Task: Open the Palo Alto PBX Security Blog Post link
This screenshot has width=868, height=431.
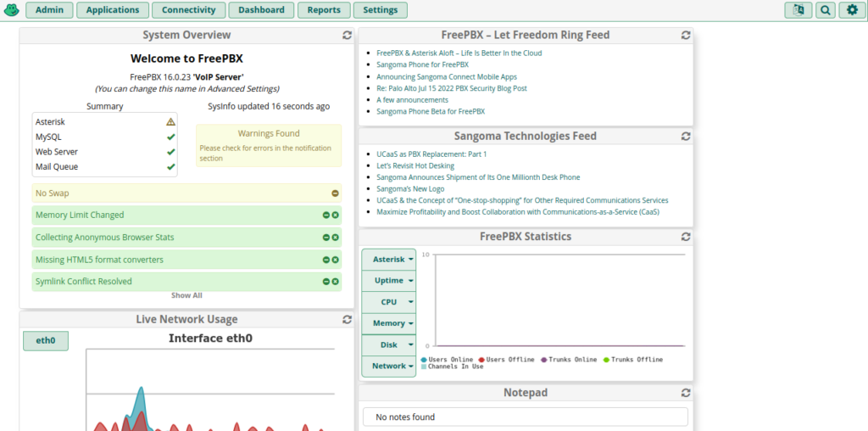Action: pos(452,88)
